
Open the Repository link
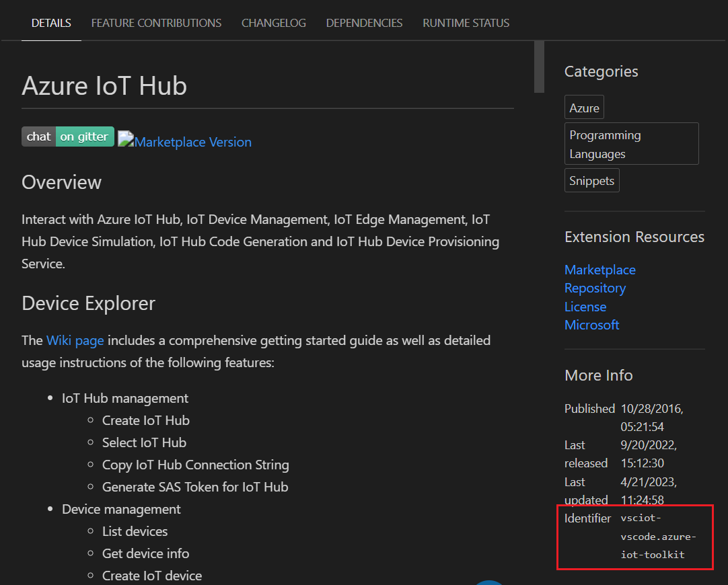(x=595, y=288)
